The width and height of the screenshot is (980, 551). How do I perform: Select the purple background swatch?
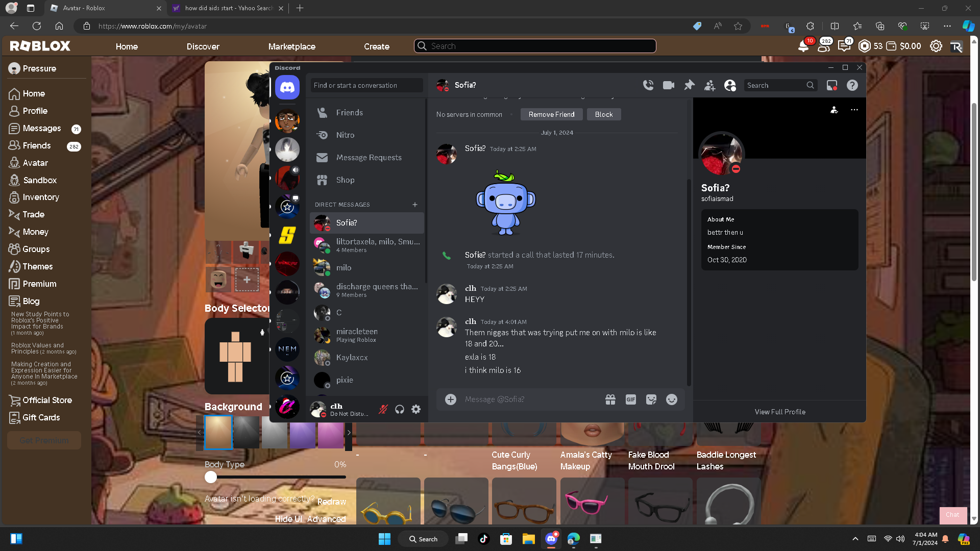click(303, 432)
